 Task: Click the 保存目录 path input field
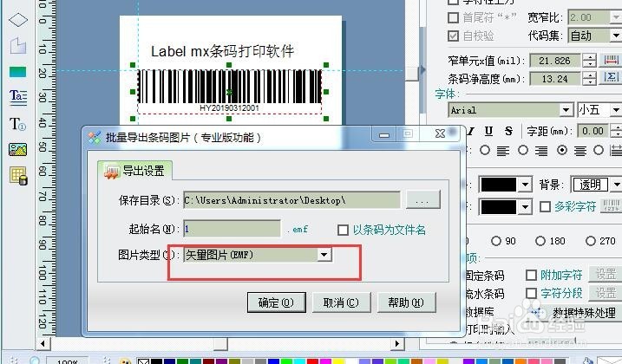coord(292,200)
